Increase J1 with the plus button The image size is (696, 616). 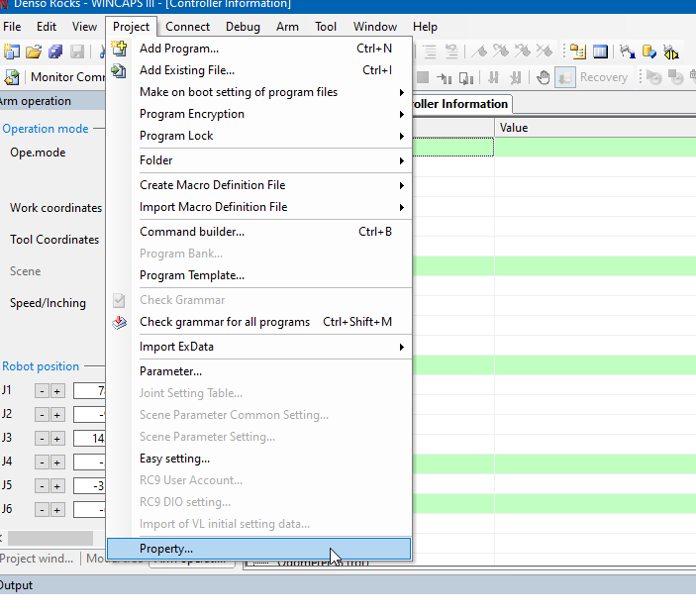pyautogui.click(x=56, y=391)
